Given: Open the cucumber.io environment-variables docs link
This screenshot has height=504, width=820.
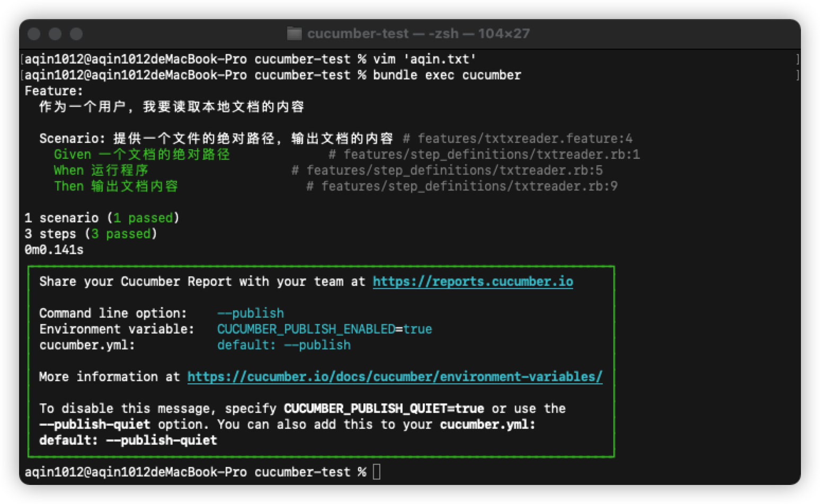Looking at the screenshot, I should [x=395, y=377].
